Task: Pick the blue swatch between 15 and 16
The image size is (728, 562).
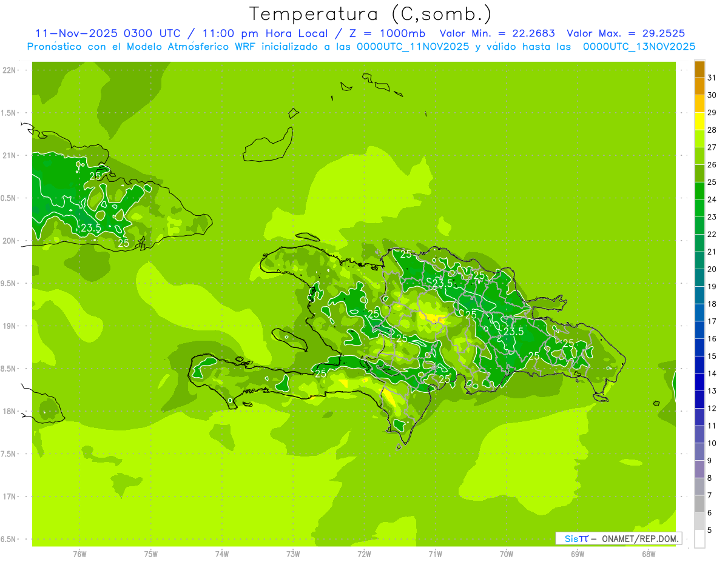Action: tap(699, 347)
